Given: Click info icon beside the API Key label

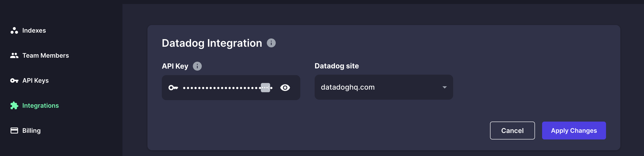Looking at the screenshot, I should 197,66.
